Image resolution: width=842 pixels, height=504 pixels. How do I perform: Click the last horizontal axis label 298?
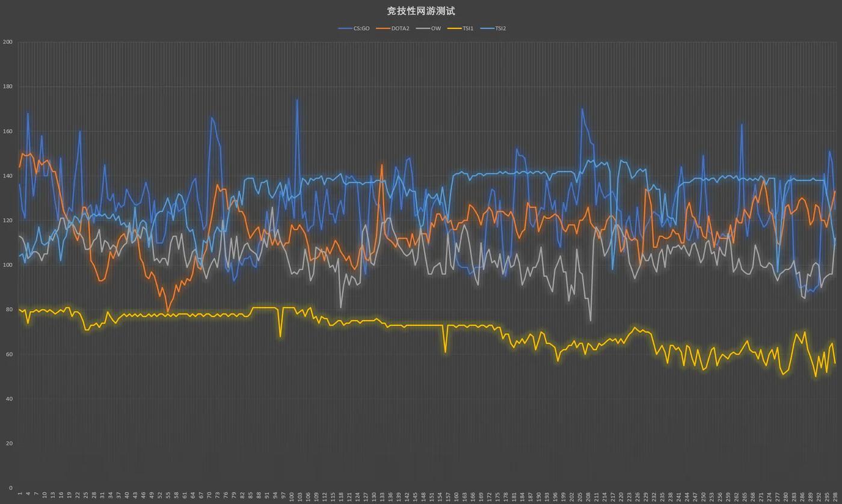point(835,496)
